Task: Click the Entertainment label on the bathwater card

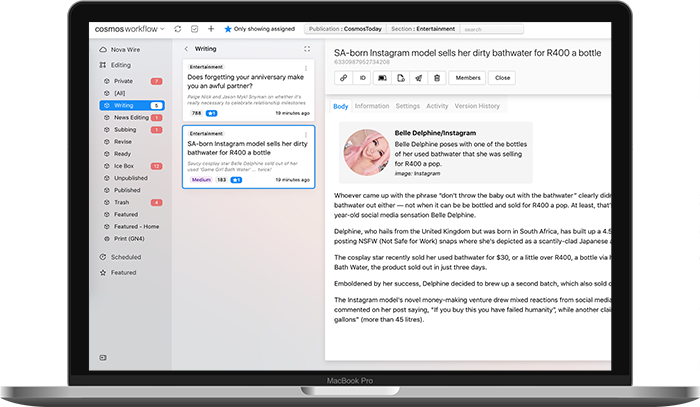Action: coord(206,133)
